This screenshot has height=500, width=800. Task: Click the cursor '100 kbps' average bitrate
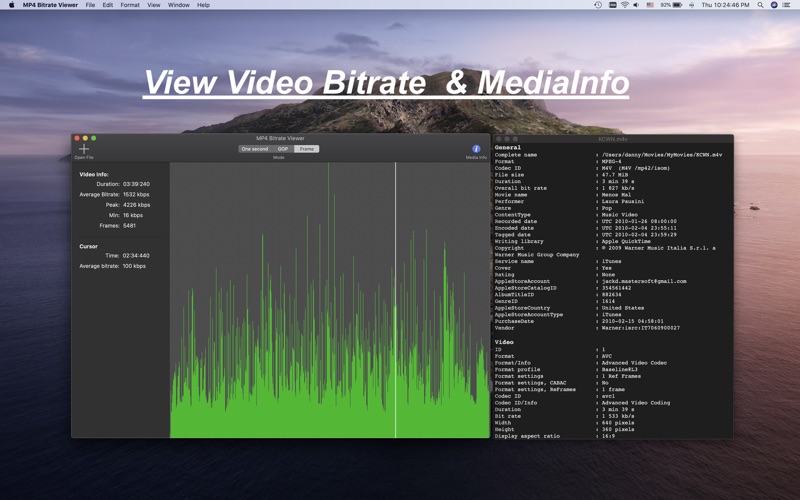(x=134, y=266)
